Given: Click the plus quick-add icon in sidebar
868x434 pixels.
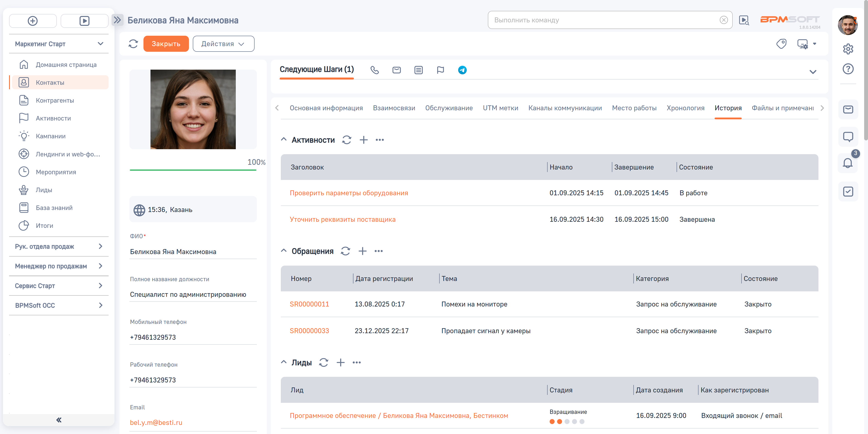Looking at the screenshot, I should pyautogui.click(x=33, y=21).
